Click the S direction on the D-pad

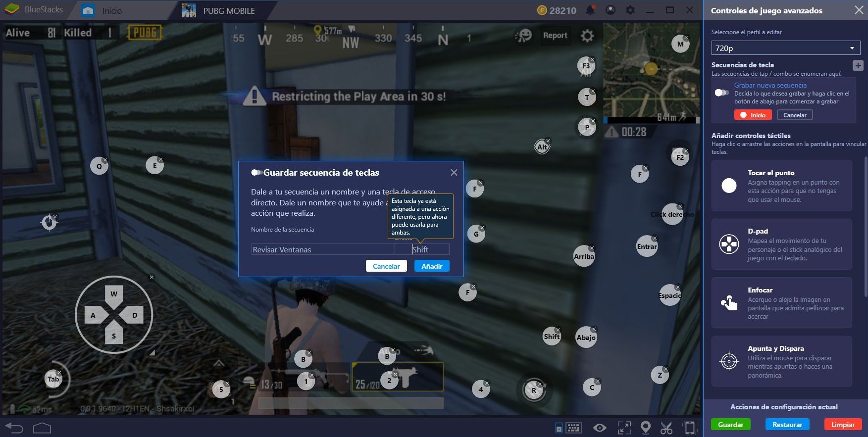pyautogui.click(x=114, y=336)
